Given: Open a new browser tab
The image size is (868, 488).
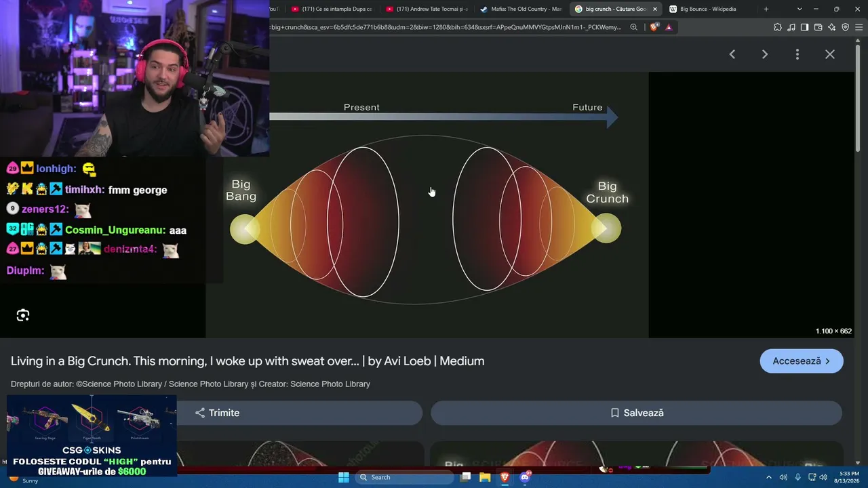Looking at the screenshot, I should pyautogui.click(x=766, y=9).
